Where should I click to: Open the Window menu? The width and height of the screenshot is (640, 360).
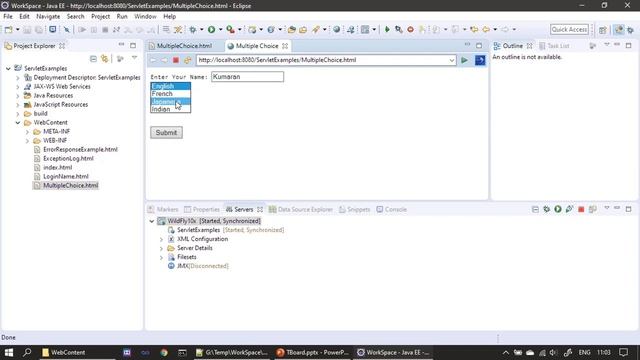[x=145, y=16]
